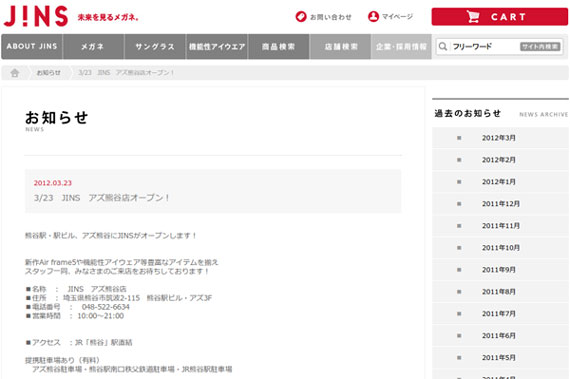Open the 2012年2月 archive
The height and width of the screenshot is (379, 570).
point(499,160)
